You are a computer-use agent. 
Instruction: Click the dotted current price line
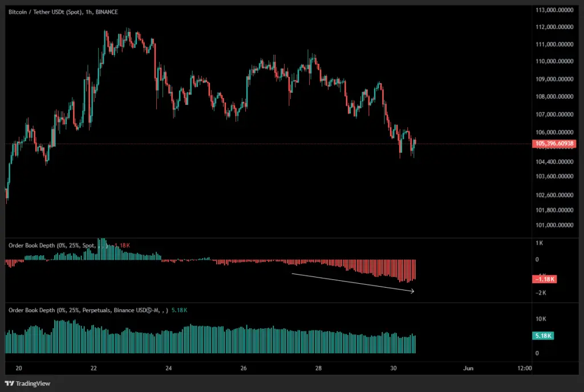(x=228, y=144)
